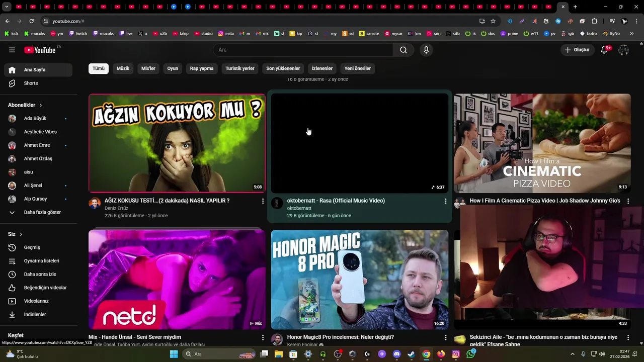The width and height of the screenshot is (644, 362).
Task: Open Ahmet Özdaş subscription channel
Action: click(38, 158)
